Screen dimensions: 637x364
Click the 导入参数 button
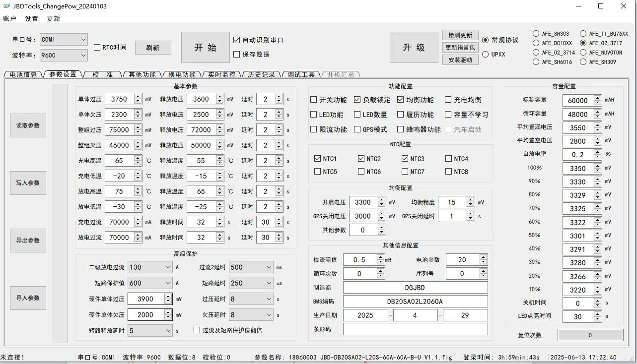tap(28, 298)
